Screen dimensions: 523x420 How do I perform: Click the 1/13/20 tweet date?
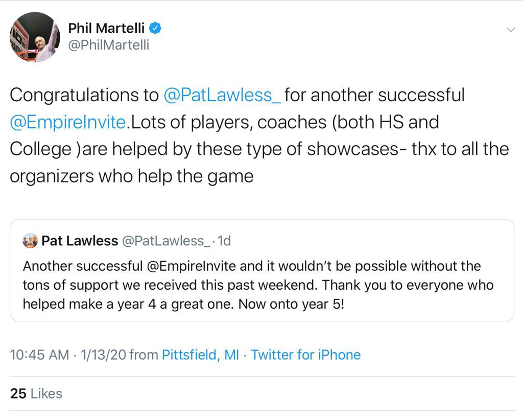click(x=102, y=355)
